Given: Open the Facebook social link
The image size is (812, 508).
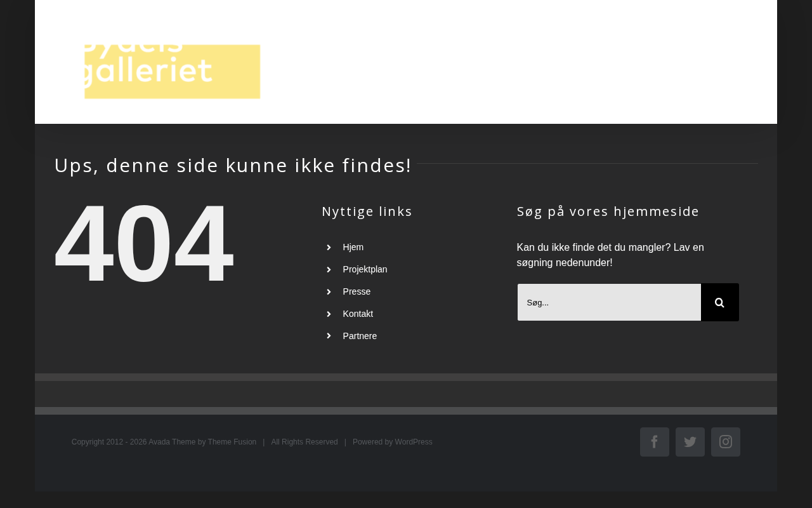Looking at the screenshot, I should pyautogui.click(x=654, y=442).
